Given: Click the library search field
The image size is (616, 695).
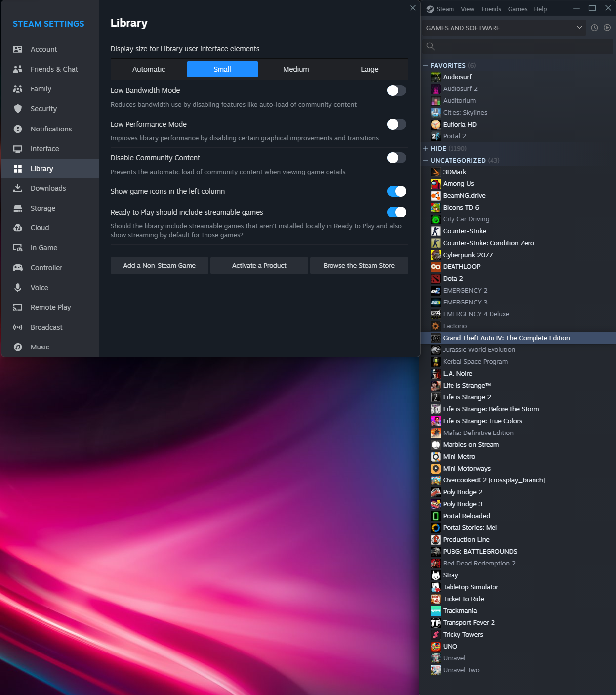Looking at the screenshot, I should click(x=517, y=46).
